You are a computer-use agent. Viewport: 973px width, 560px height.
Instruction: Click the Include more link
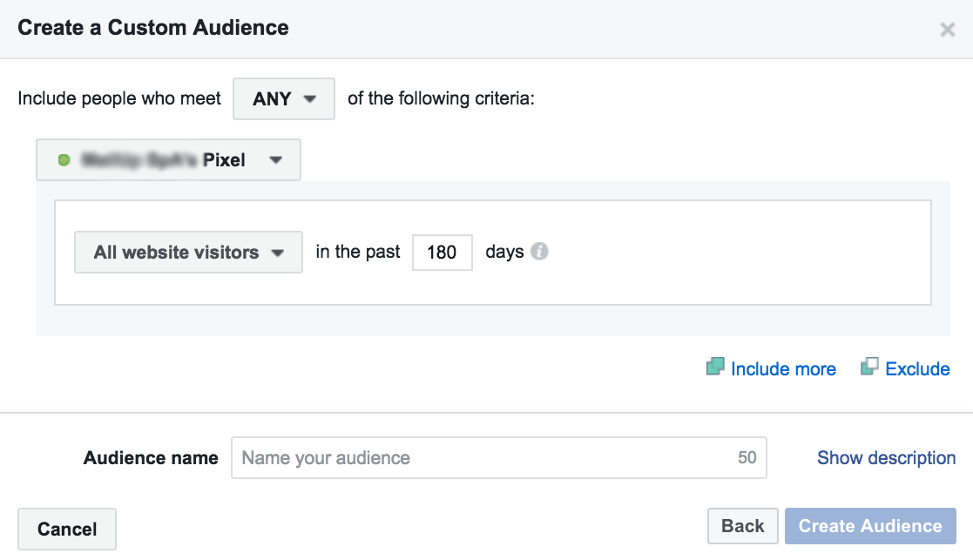click(x=783, y=369)
